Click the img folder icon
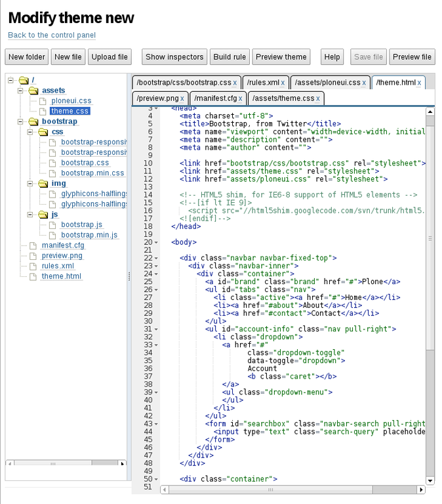442x504 pixels. (x=43, y=184)
